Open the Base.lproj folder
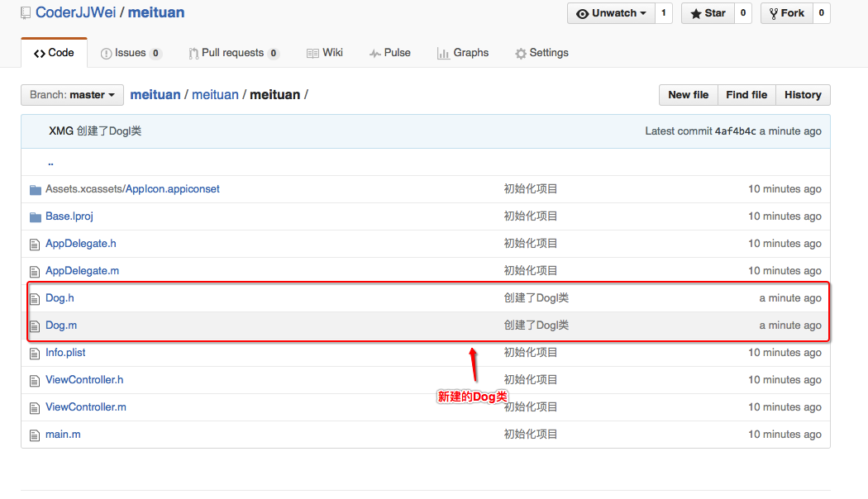 (x=69, y=216)
